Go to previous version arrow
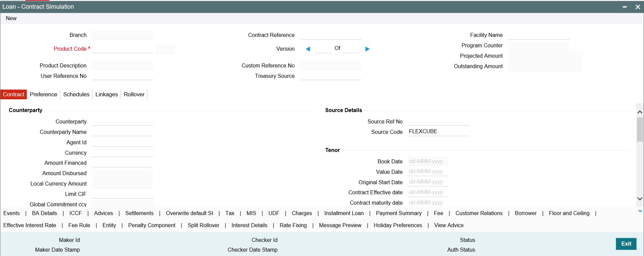The width and height of the screenshot is (644, 256). 308,49
